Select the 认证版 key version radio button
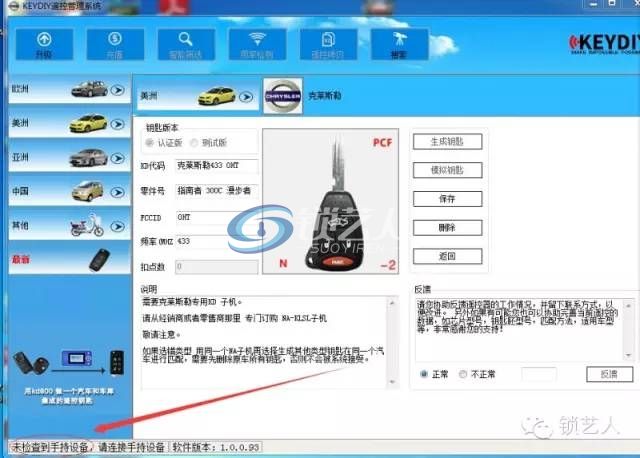Screen dimensions: 640x458 (150, 142)
